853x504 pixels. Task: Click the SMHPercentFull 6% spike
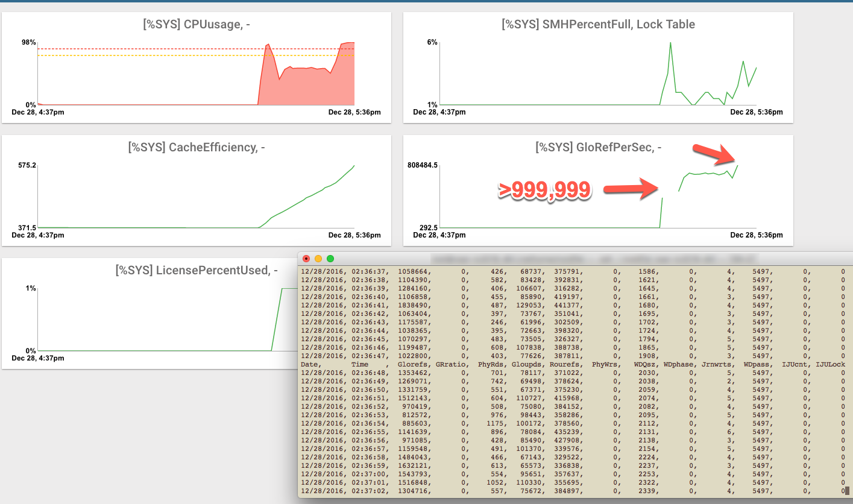pos(670,43)
